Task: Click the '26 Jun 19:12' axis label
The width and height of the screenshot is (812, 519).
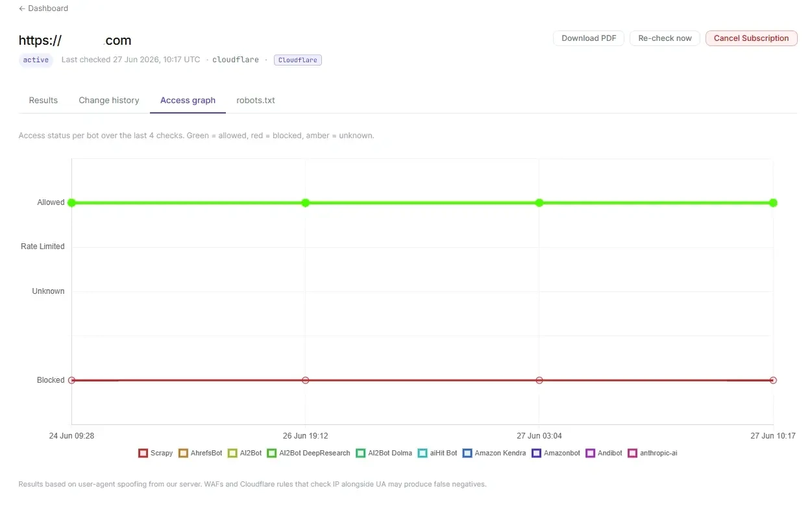Action: (x=306, y=436)
